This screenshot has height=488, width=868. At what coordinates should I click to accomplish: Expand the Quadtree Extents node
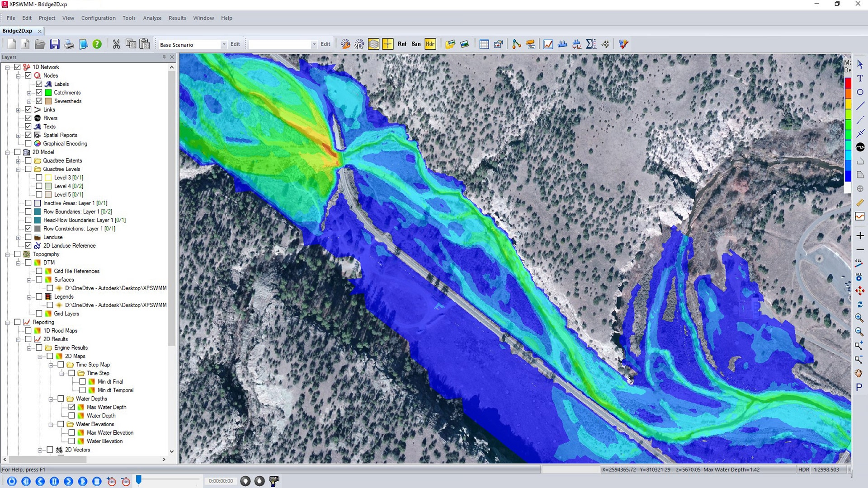pos(18,161)
